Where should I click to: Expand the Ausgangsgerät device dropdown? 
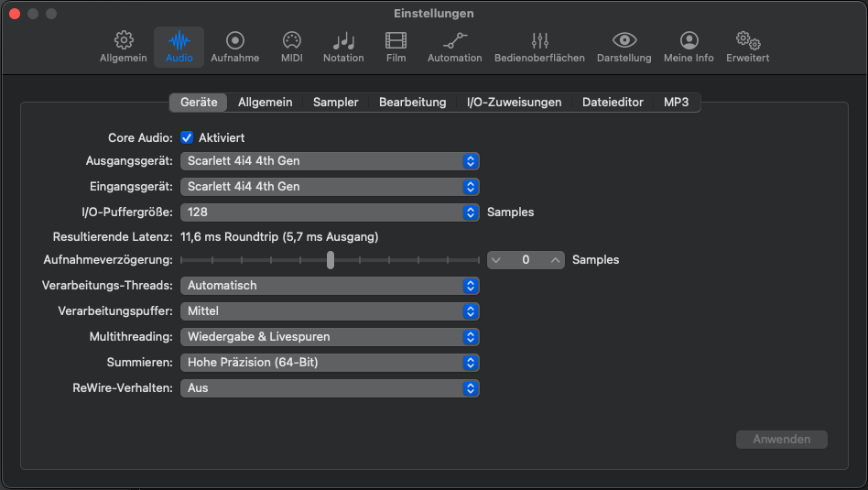click(330, 161)
